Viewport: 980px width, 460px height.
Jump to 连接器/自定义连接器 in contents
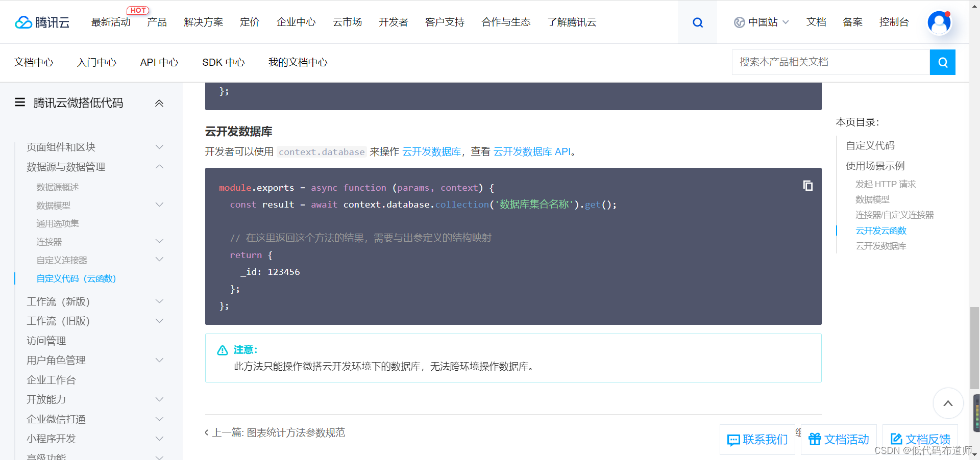coord(895,215)
